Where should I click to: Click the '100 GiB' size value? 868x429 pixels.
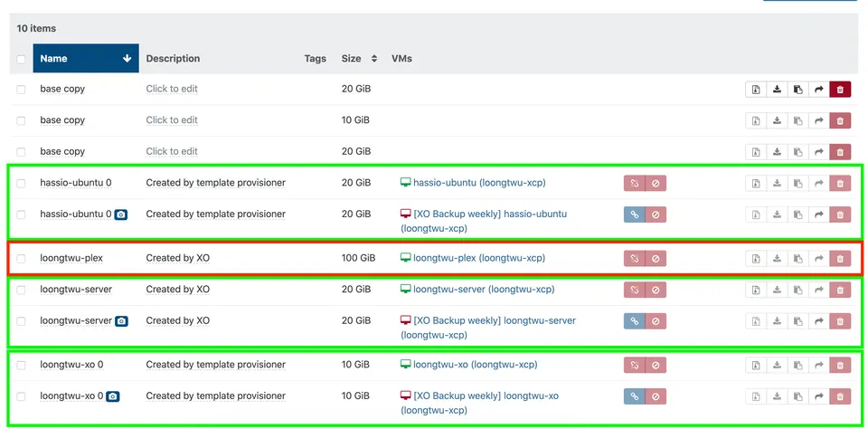[x=358, y=258]
